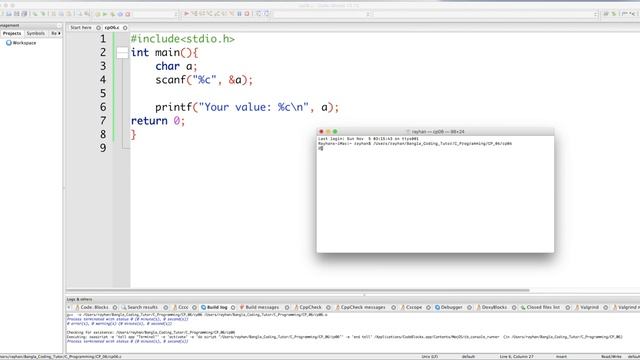Image resolution: width=640 pixels, height=360 pixels.
Task: Click the editor horizontal scrollbar
Action: coord(298,291)
